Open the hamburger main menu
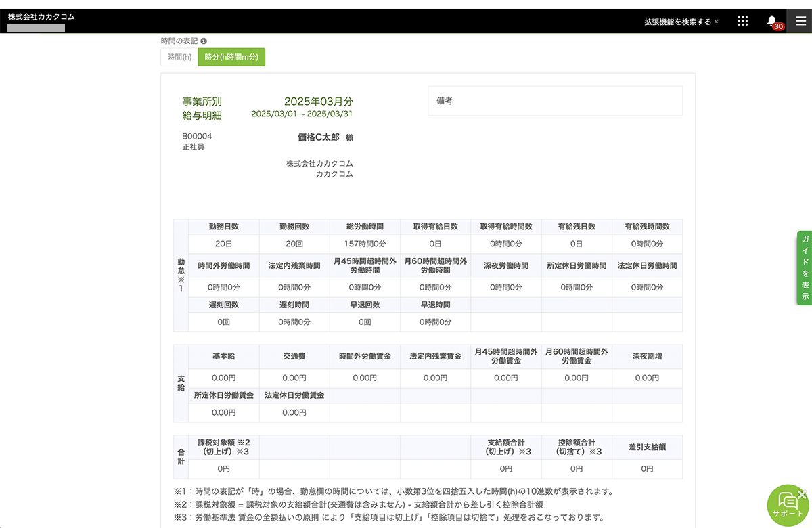 point(800,21)
